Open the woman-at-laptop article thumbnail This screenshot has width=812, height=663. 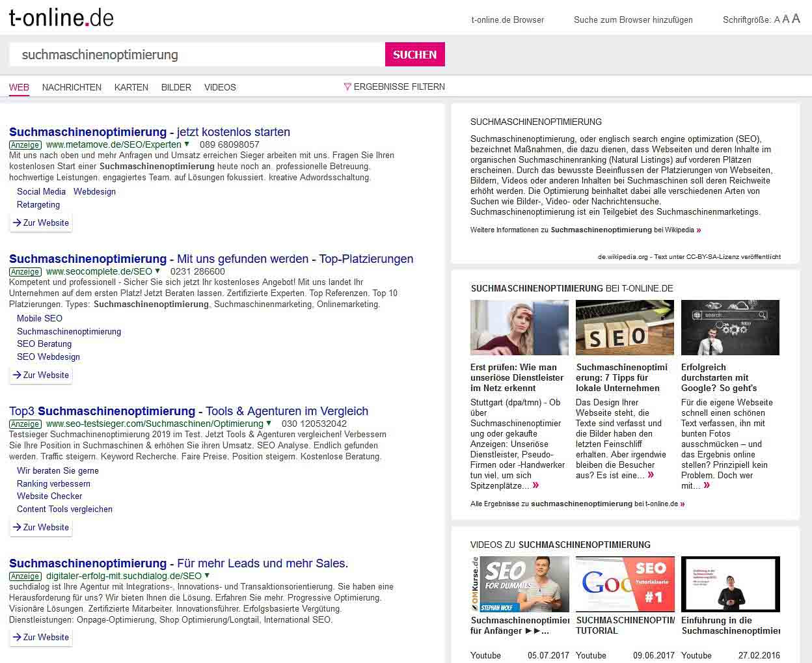tap(519, 327)
